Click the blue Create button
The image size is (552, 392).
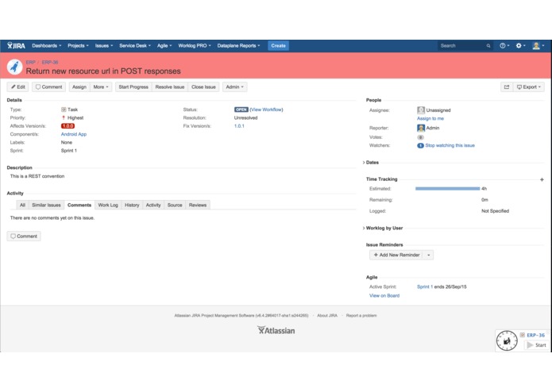(278, 46)
